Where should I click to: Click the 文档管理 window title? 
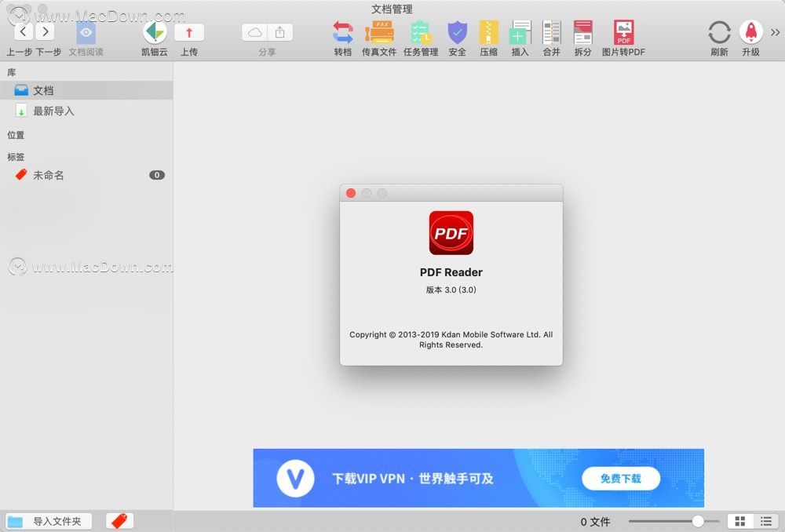(x=392, y=9)
